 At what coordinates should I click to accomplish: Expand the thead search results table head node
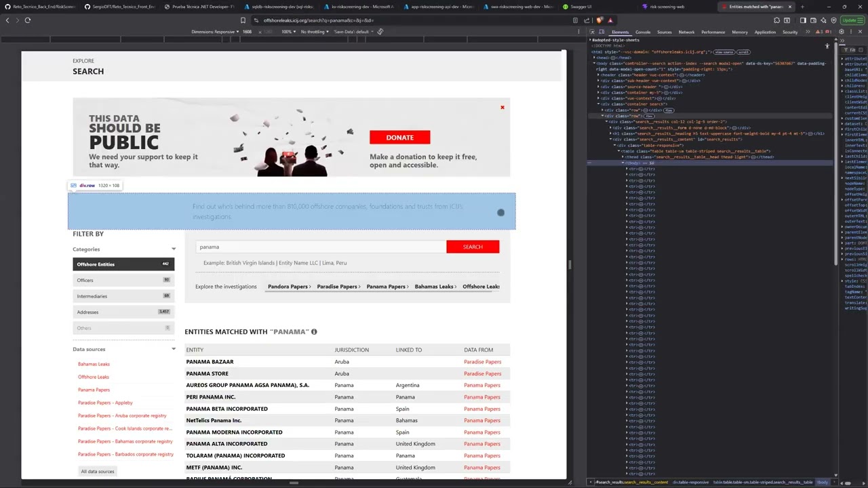pyautogui.click(x=623, y=157)
